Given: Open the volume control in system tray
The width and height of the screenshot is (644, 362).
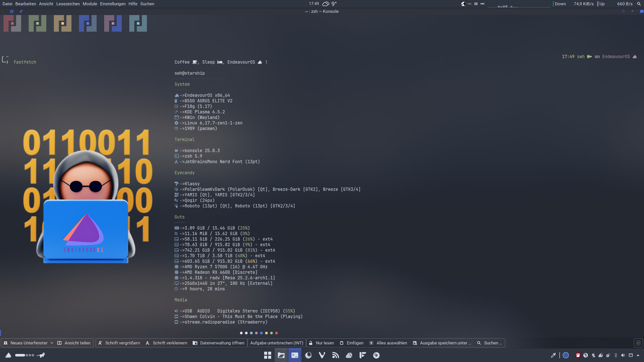Looking at the screenshot, I should pyautogui.click(x=623, y=355).
